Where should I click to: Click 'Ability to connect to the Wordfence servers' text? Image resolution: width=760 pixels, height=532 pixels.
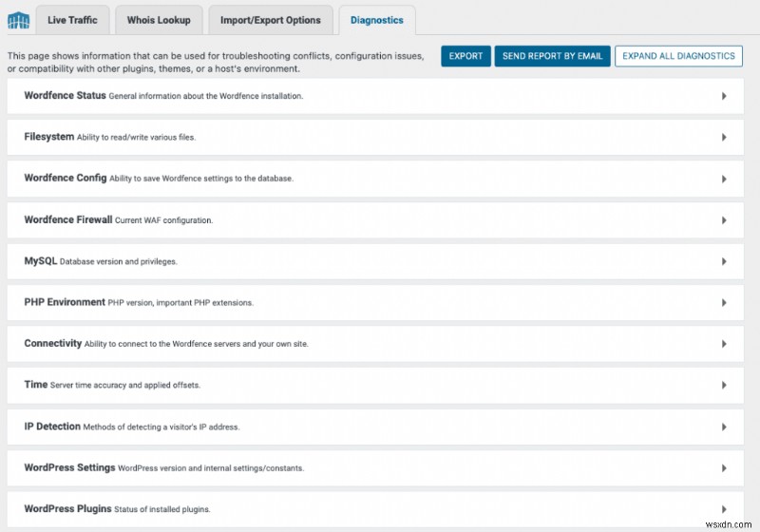point(197,344)
